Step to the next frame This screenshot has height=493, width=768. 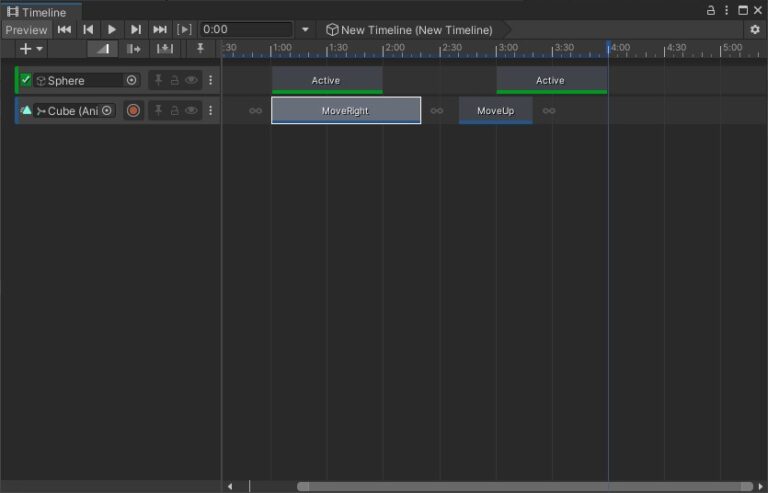point(136,30)
